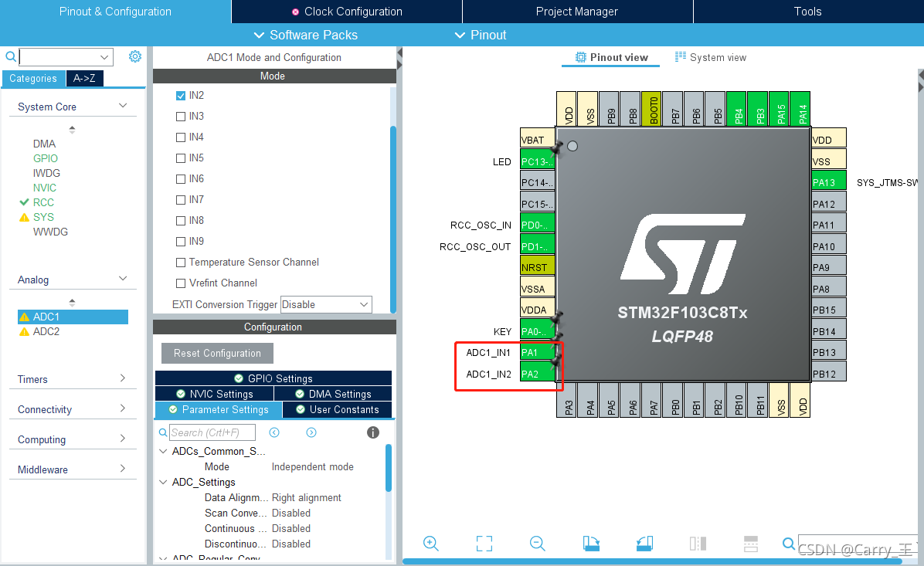The image size is (924, 566).
Task: Click the pinout search magnifier at bottom
Action: pyautogui.click(x=789, y=543)
